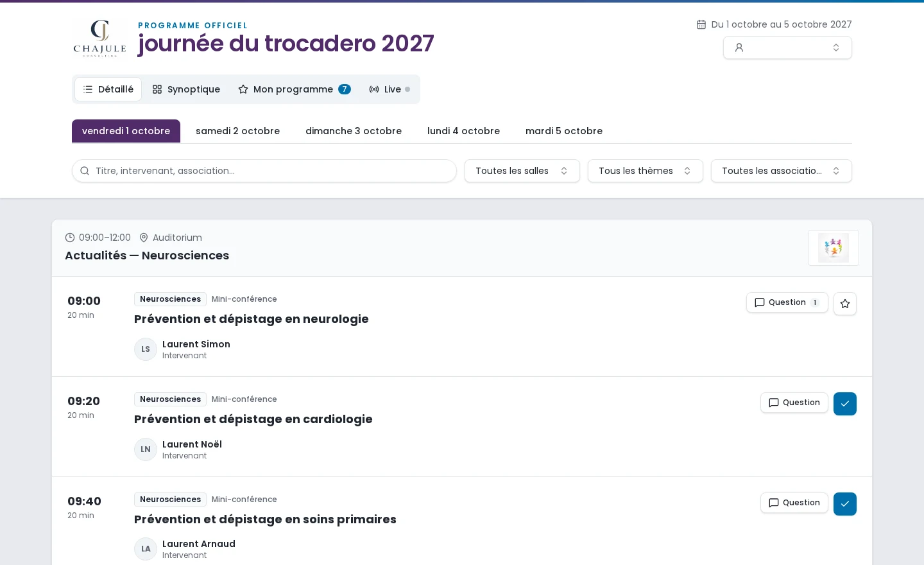Focus the Titre, intervenant, association search field
Image resolution: width=924 pixels, height=565 pixels.
click(264, 171)
